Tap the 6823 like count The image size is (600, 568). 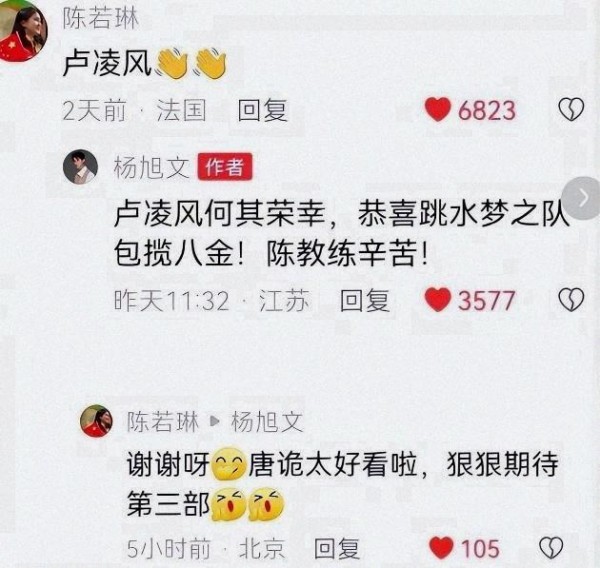[487, 110]
